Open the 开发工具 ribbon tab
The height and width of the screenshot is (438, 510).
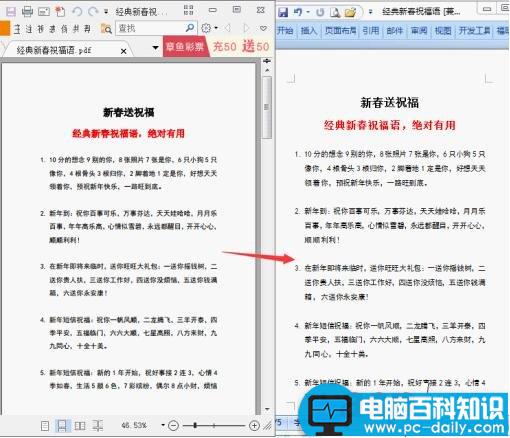tap(475, 31)
